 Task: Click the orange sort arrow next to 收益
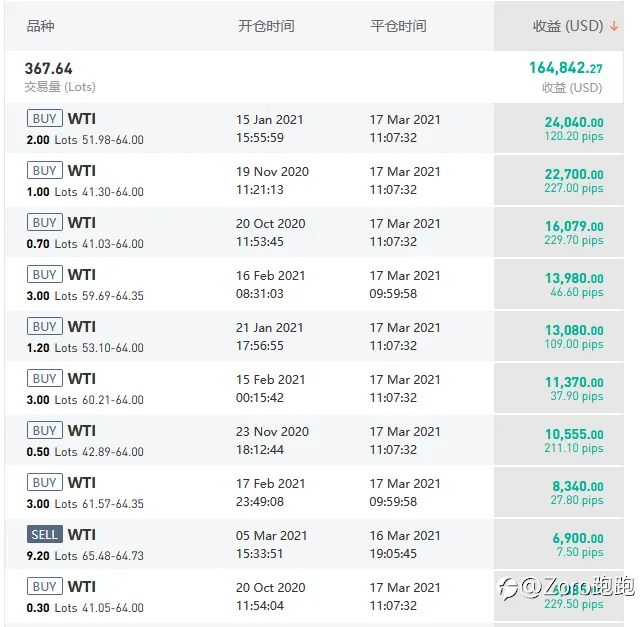pyautogui.click(x=614, y=26)
